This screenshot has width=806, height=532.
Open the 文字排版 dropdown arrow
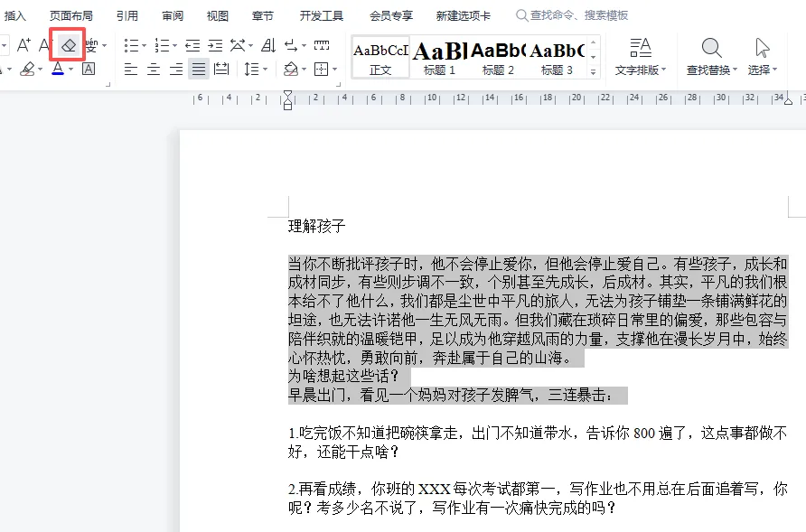click(x=663, y=70)
